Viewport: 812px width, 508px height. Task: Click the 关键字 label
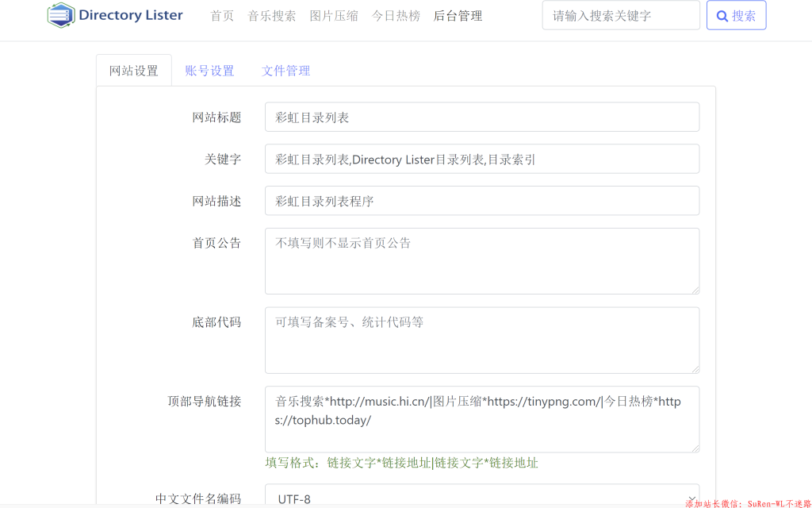pos(223,159)
